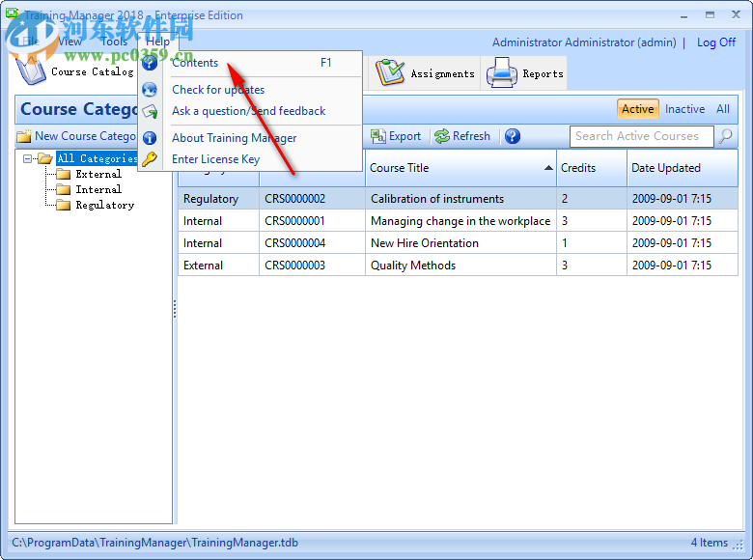The width and height of the screenshot is (753, 560).
Task: Click the New Course Category folder icon
Action: [24, 136]
